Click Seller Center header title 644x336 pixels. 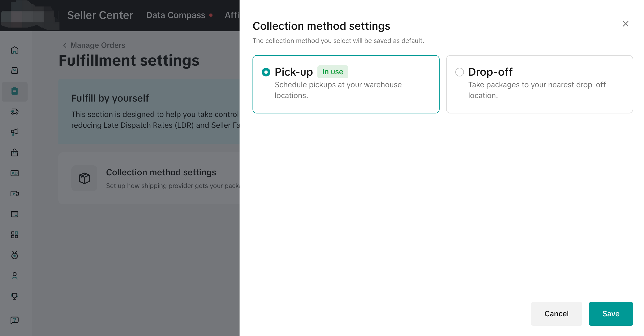(100, 15)
